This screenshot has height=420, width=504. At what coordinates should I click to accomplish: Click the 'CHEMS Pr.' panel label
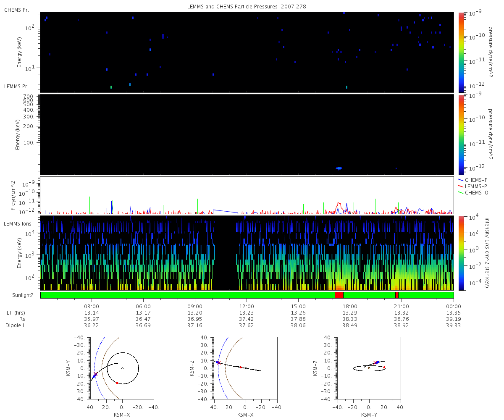(16, 10)
